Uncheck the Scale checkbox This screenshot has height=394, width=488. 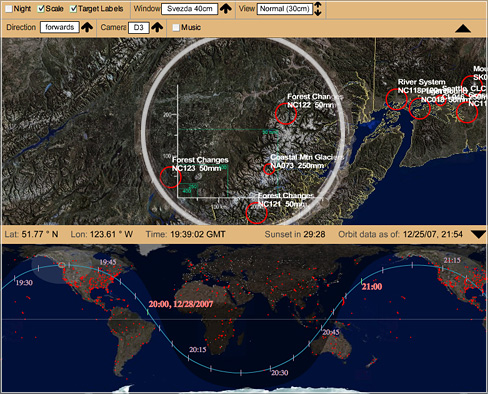click(41, 9)
